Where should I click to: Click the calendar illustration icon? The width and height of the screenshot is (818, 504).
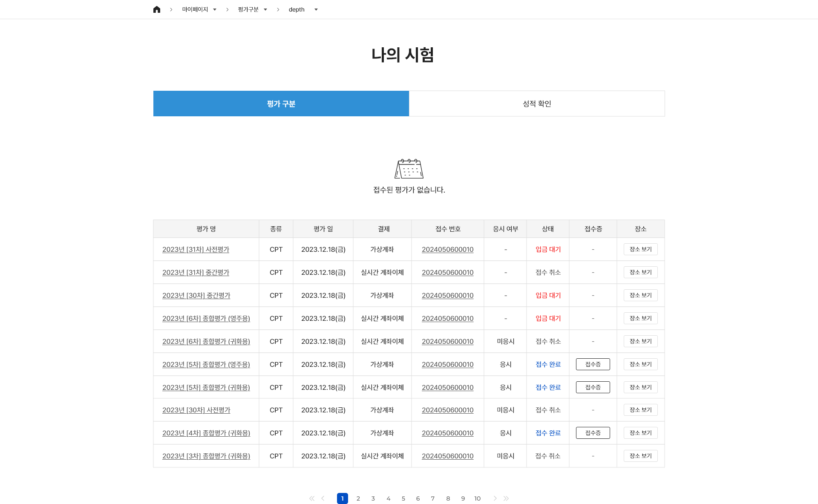point(409,169)
